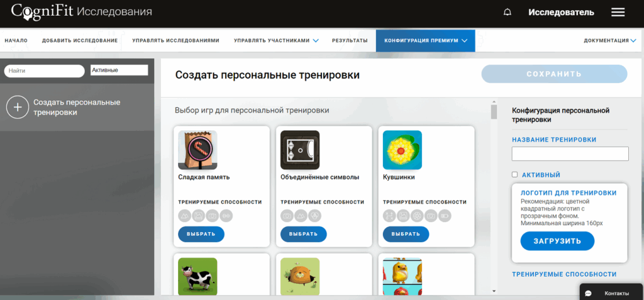Click the plus icon to create training
This screenshot has height=300, width=644.
(18, 108)
